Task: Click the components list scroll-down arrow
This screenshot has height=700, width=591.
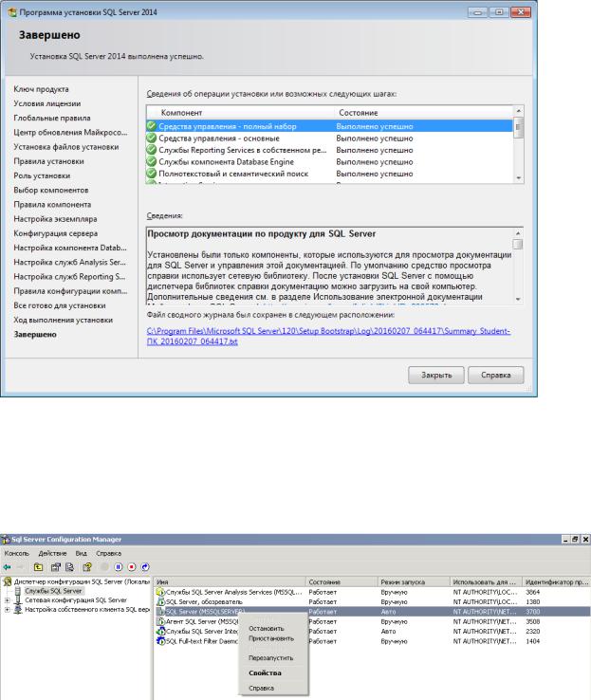Action: [518, 177]
